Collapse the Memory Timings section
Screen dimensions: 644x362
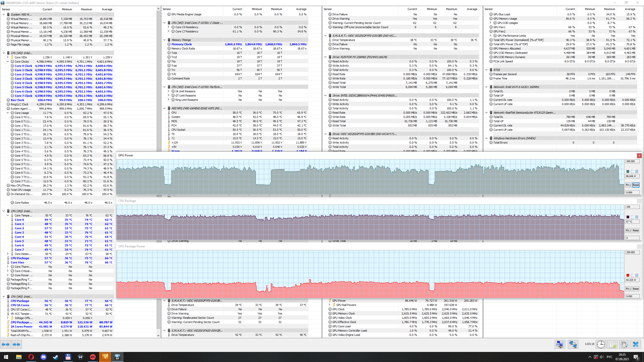[x=165, y=40]
